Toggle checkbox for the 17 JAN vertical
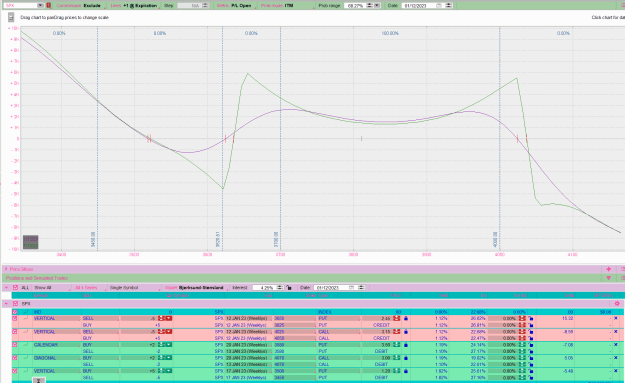This screenshot has height=383, width=625. pyautogui.click(x=15, y=371)
